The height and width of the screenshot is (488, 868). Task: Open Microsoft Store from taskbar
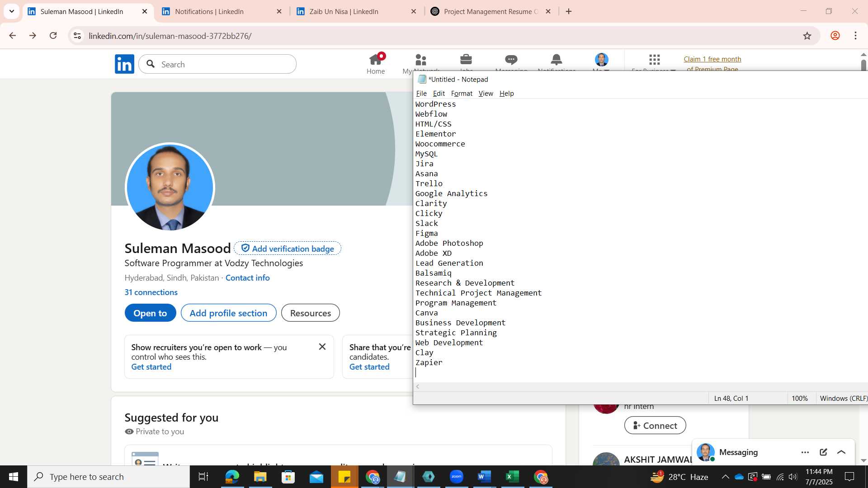288,477
